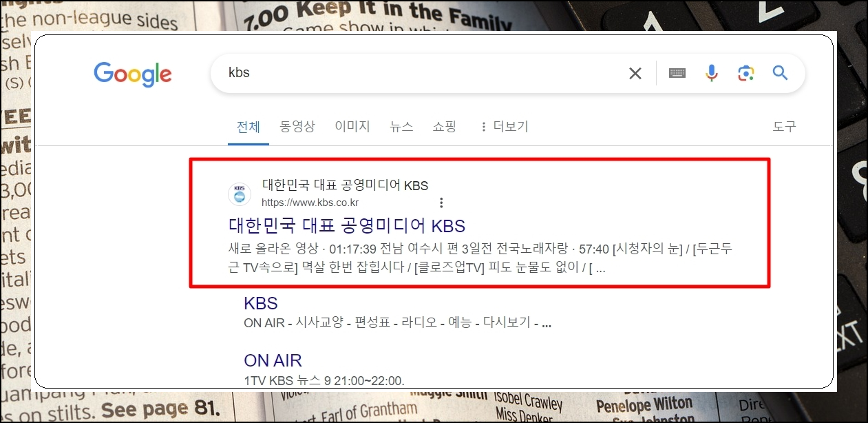
Task: Click the 1TV KBS 뉴스 9 21:00~22:00 text
Action: 324,380
